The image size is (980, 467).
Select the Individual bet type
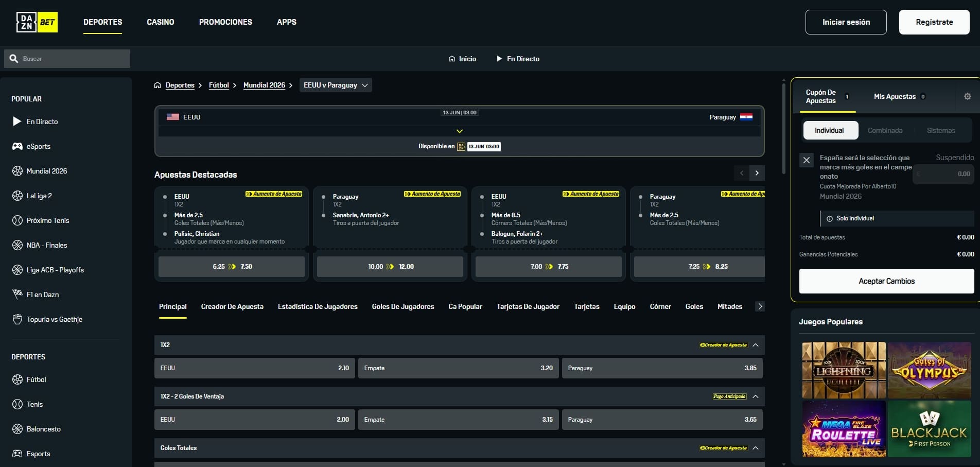[x=831, y=130]
